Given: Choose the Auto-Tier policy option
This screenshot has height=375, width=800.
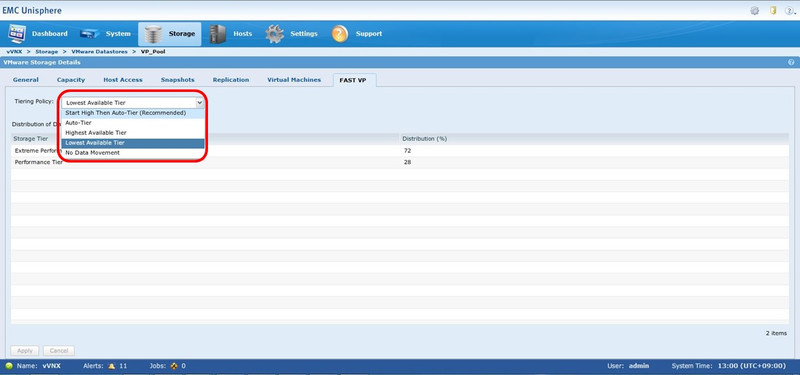Looking at the screenshot, I should point(133,122).
